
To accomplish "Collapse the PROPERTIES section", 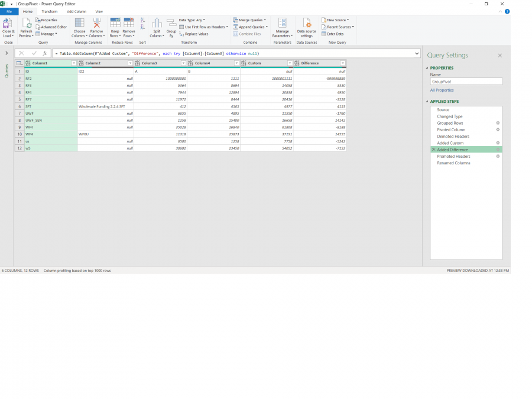I will pos(427,68).
